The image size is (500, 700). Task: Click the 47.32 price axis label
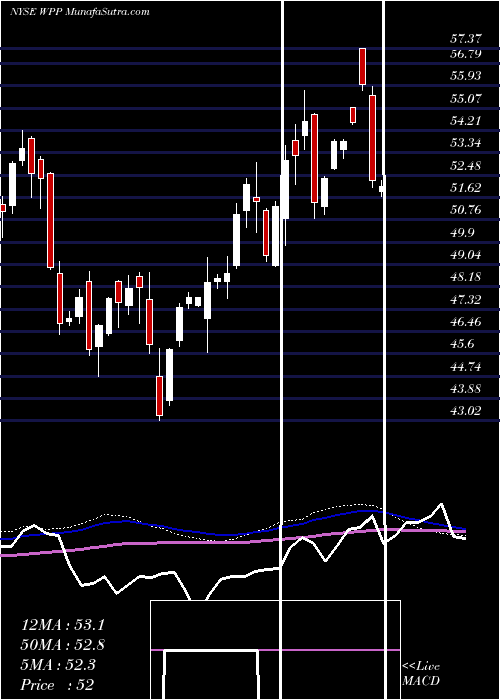466,300
